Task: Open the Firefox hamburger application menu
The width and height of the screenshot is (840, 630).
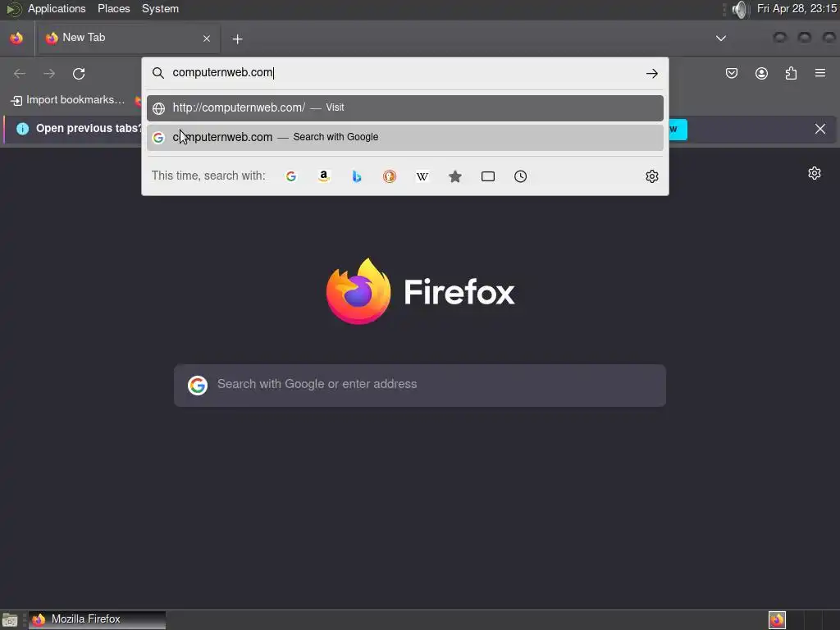Action: 820,73
